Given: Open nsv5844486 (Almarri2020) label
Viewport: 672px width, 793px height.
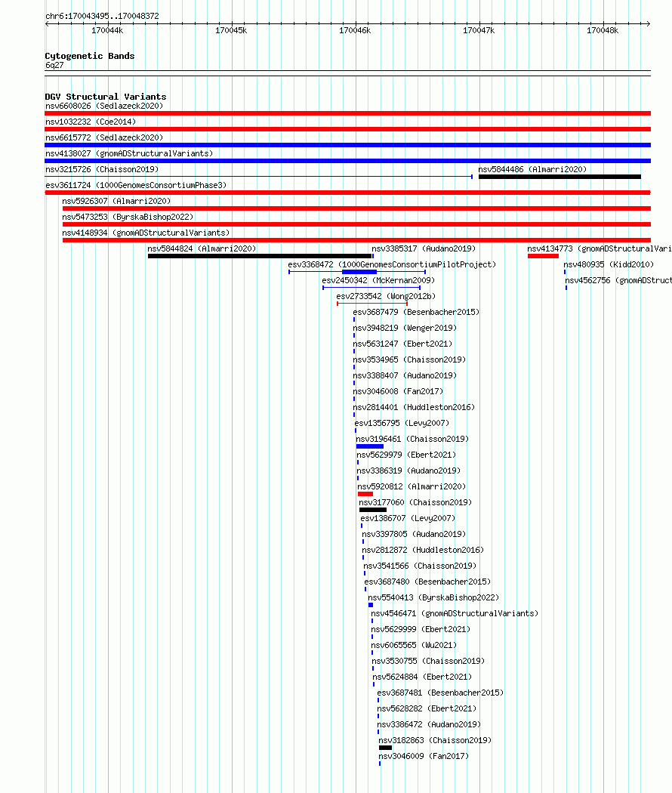Looking at the screenshot, I should tap(532, 169).
